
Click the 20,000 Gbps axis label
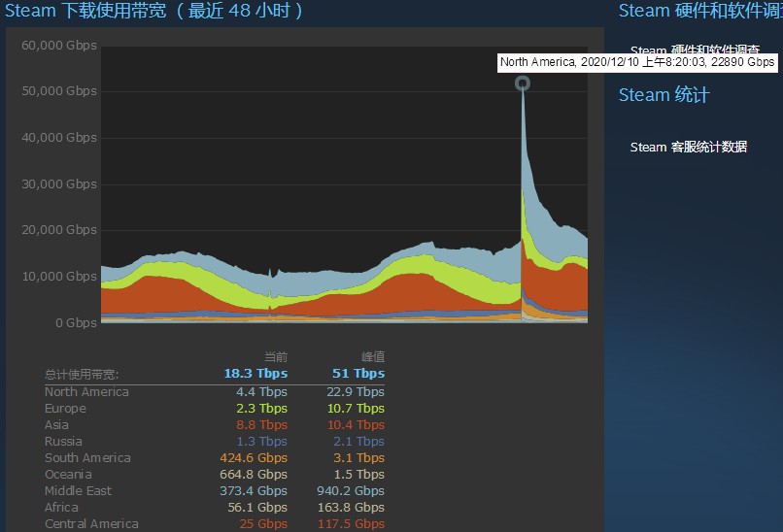59,229
